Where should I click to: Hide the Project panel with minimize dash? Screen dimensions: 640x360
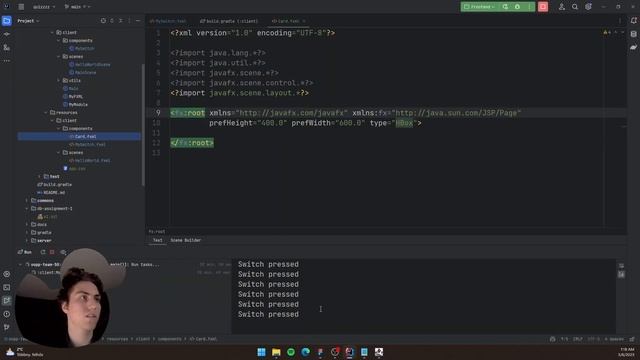138,21
